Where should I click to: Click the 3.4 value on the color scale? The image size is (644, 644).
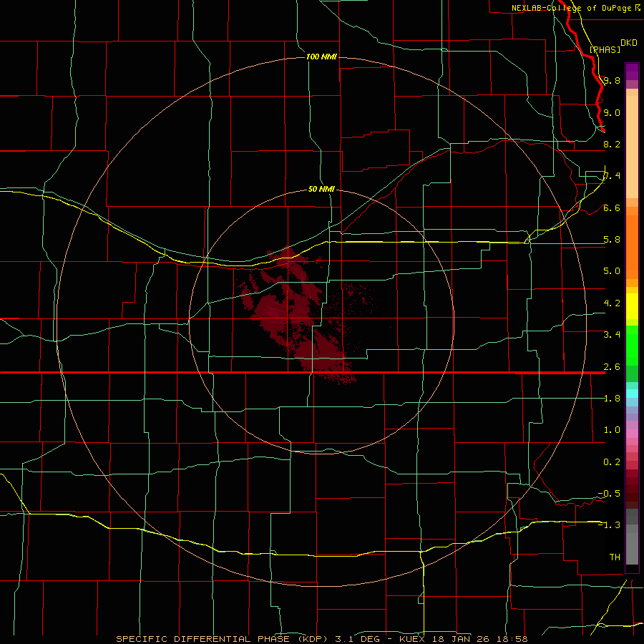click(612, 335)
